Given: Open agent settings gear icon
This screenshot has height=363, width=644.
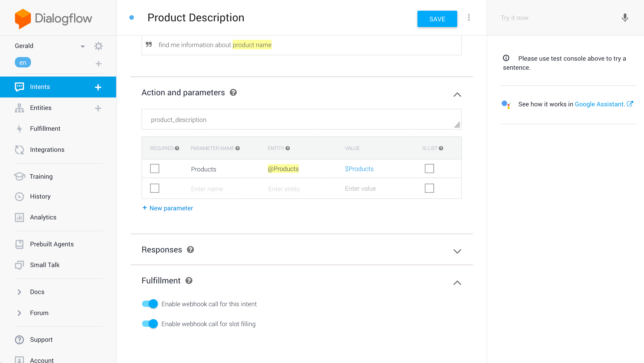Looking at the screenshot, I should tap(98, 46).
